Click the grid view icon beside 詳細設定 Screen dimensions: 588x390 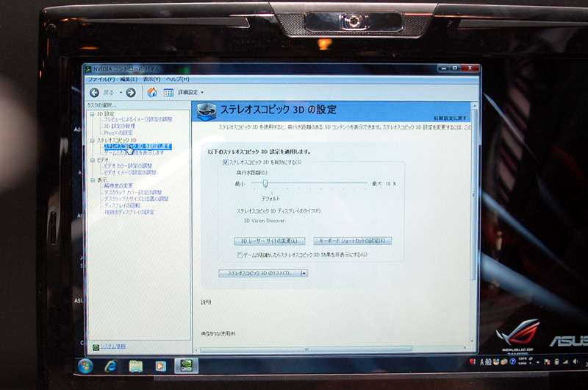tap(168, 93)
